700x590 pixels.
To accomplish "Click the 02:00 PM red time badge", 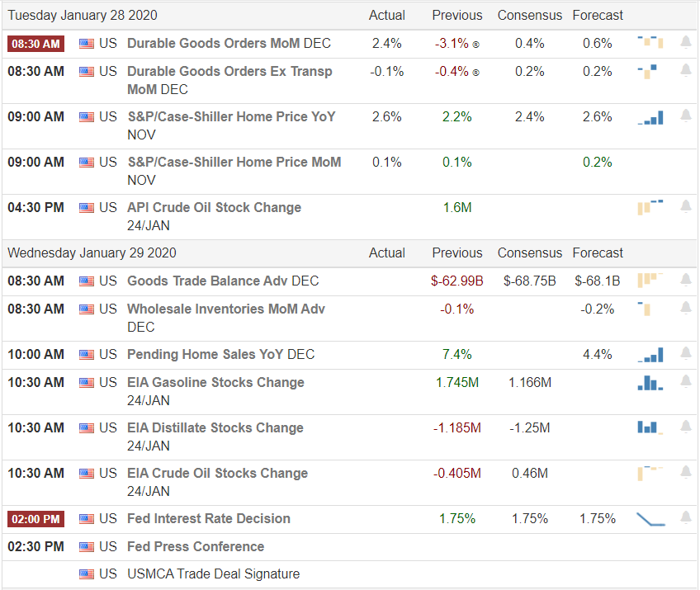I will coord(35,519).
